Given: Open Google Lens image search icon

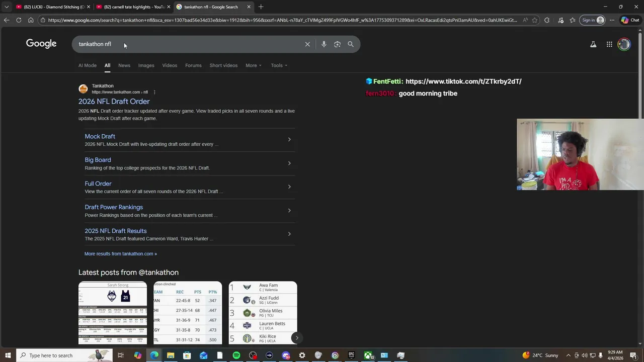Looking at the screenshot, I should coord(337,44).
